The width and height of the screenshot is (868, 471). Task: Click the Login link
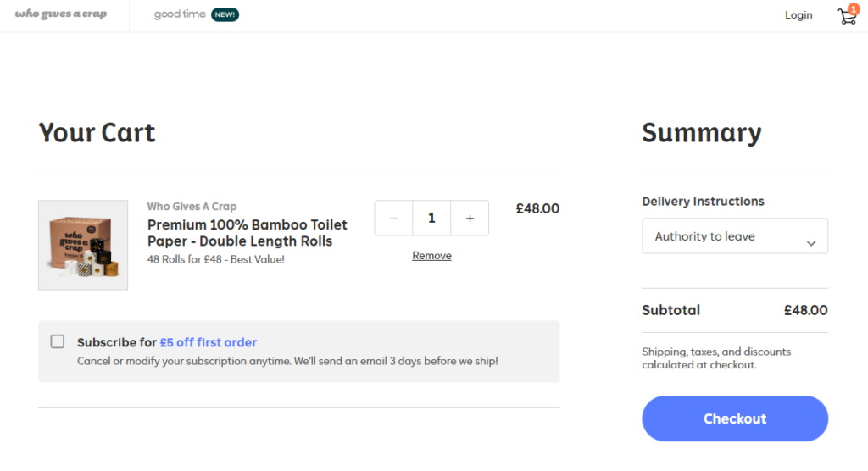[798, 15]
